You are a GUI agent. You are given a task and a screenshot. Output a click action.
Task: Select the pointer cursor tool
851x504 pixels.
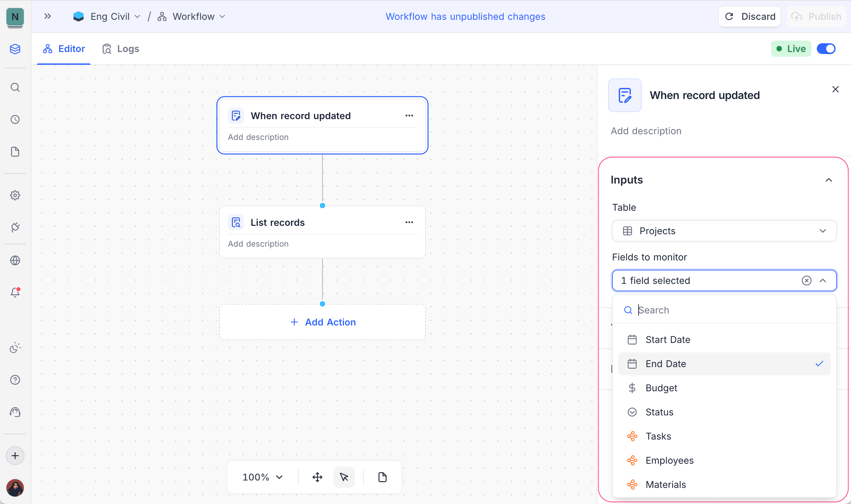pos(344,477)
